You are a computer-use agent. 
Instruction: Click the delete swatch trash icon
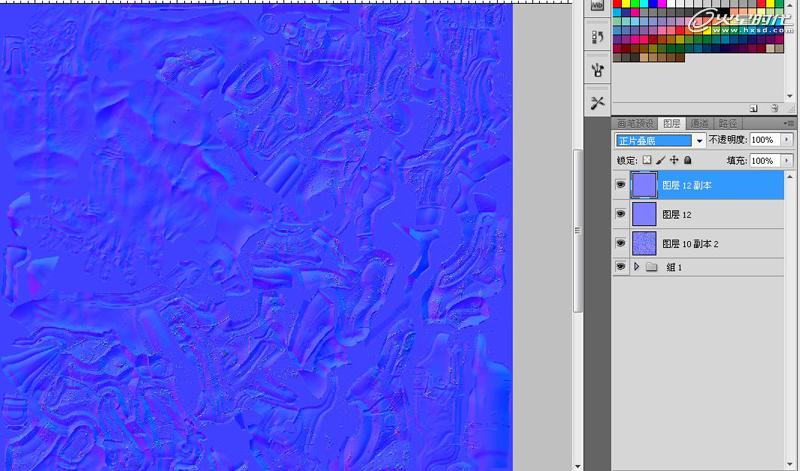[x=774, y=108]
